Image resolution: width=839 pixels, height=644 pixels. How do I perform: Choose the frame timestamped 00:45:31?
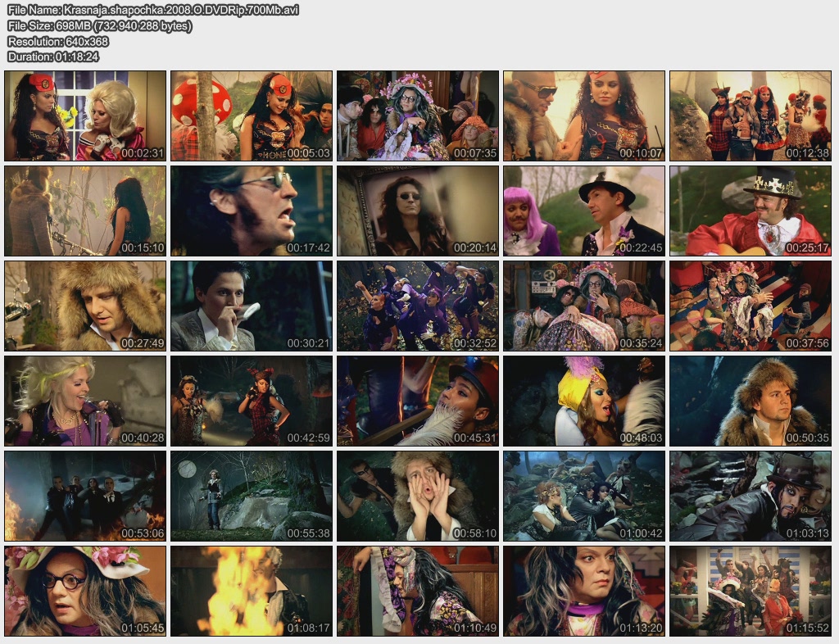(418, 401)
